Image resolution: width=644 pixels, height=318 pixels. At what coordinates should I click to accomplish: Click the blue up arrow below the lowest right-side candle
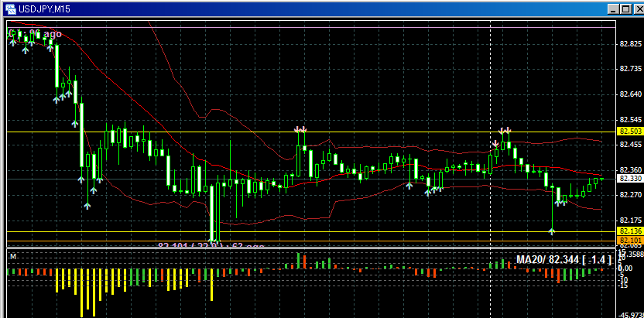click(552, 230)
